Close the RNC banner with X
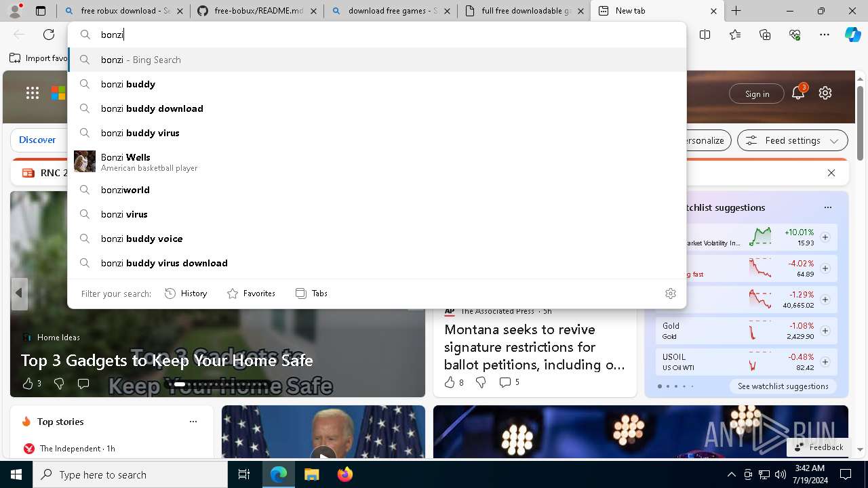Image resolution: width=868 pixels, height=488 pixels. point(831,173)
